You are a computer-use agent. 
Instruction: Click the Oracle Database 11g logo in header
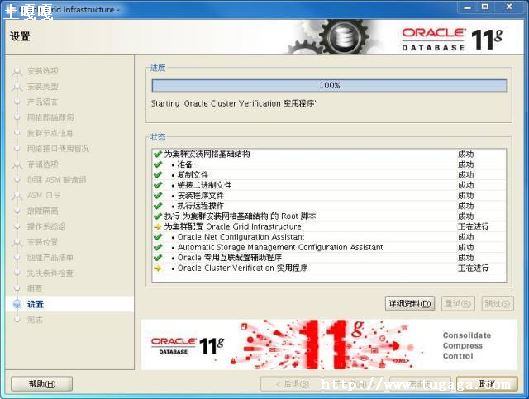point(452,40)
